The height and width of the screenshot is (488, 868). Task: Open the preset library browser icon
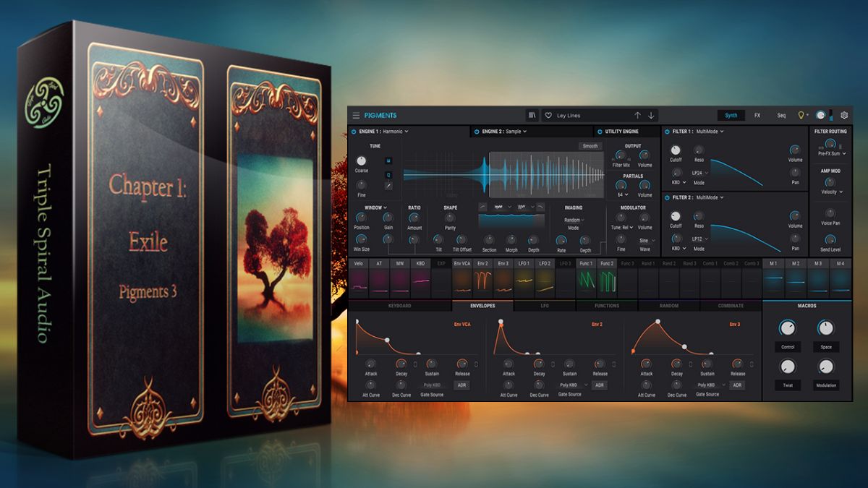[x=532, y=115]
